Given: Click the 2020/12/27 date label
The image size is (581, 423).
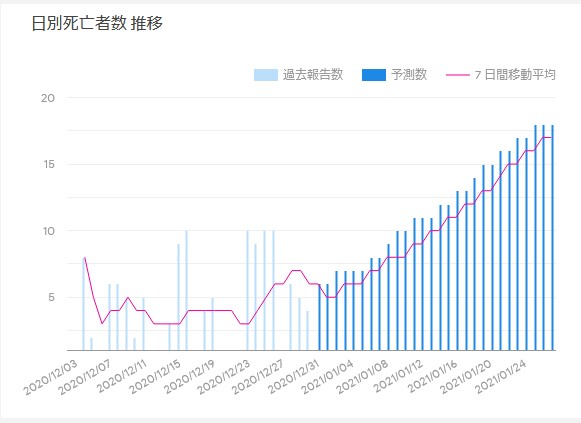Looking at the screenshot, I should click(x=259, y=377).
